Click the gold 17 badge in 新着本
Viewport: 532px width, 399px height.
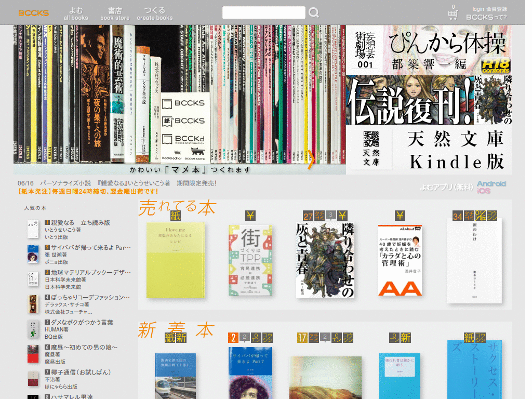(x=302, y=338)
